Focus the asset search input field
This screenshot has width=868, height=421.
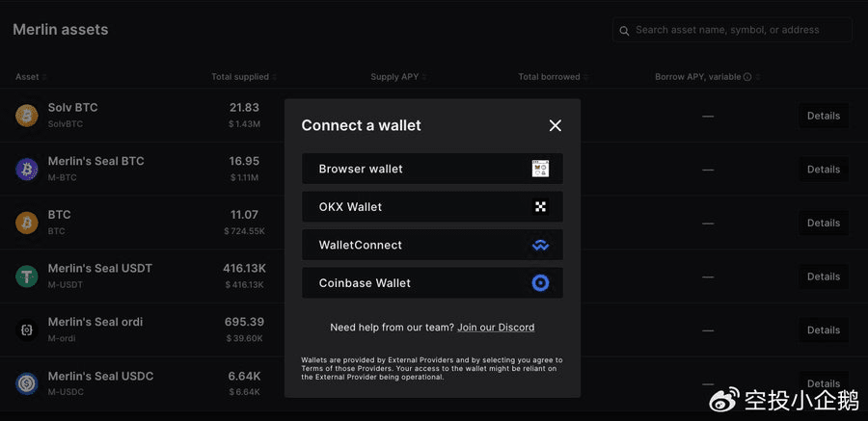[738, 31]
